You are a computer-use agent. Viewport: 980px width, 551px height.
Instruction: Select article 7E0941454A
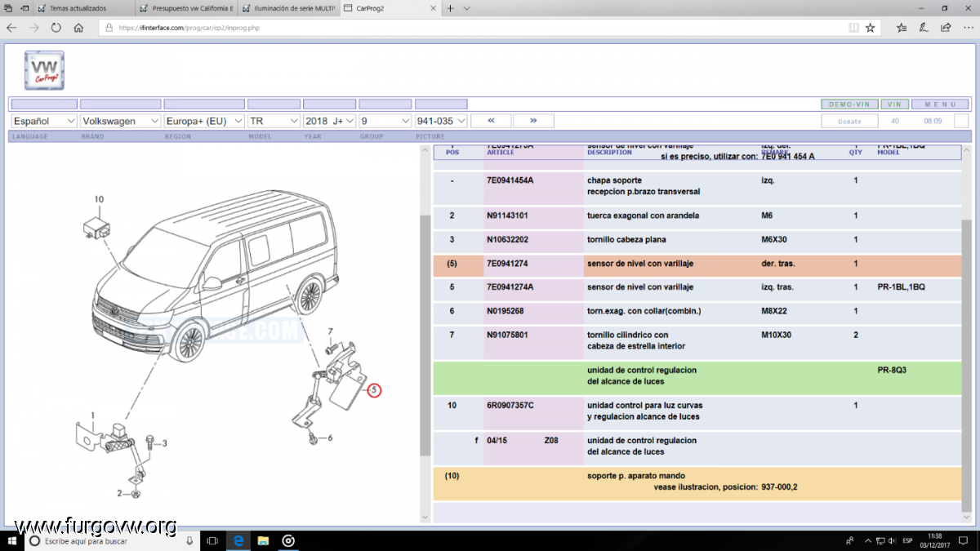pos(510,180)
